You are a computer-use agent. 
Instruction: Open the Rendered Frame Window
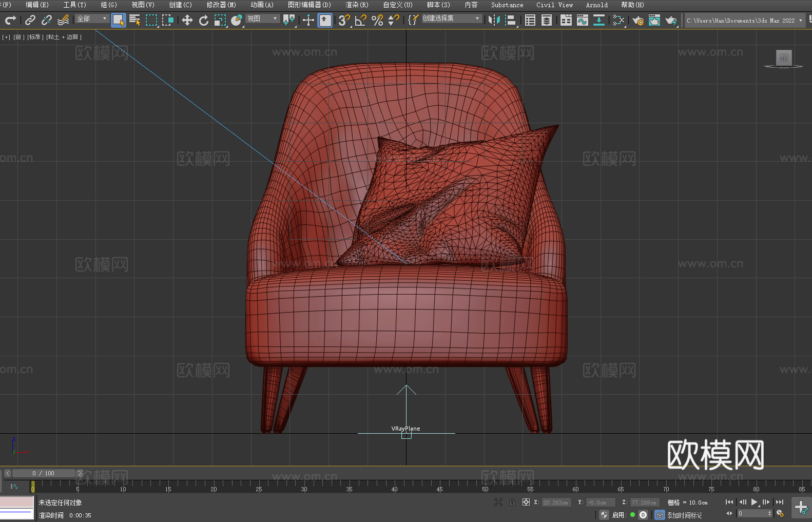coord(654,20)
